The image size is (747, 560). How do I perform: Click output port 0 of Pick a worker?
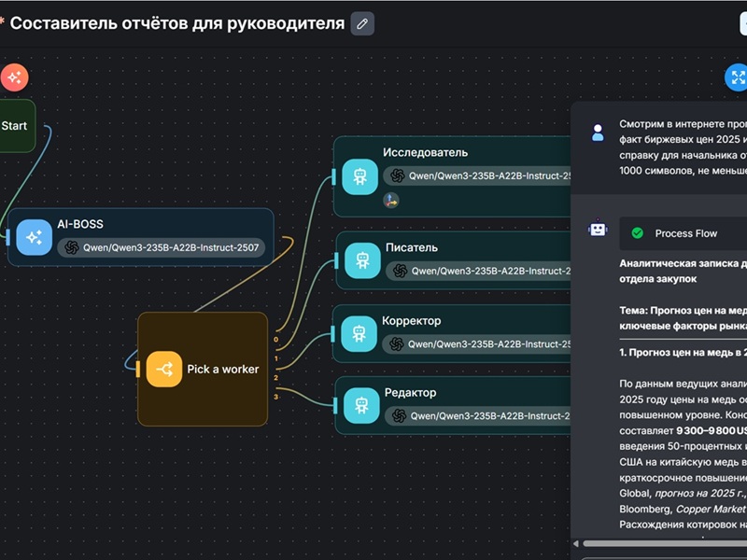[x=275, y=340]
